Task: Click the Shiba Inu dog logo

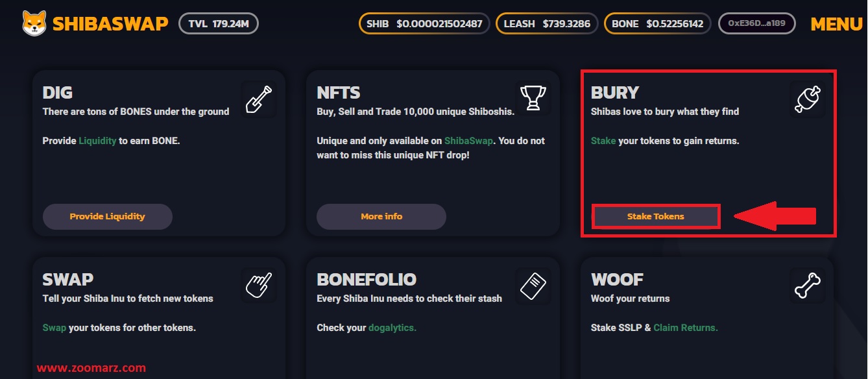Action: [x=34, y=23]
